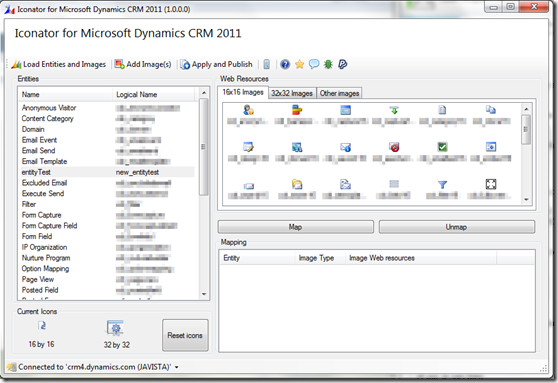Click the gray device icon in toolbar
Viewport: 558px width, 383px height.
click(x=267, y=64)
